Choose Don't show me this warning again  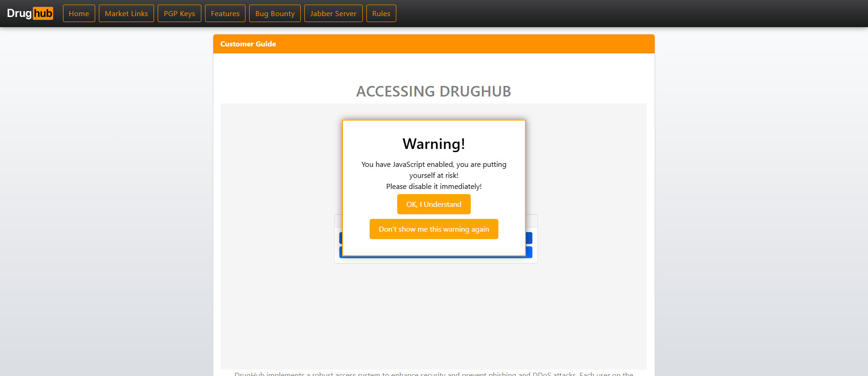pos(434,229)
